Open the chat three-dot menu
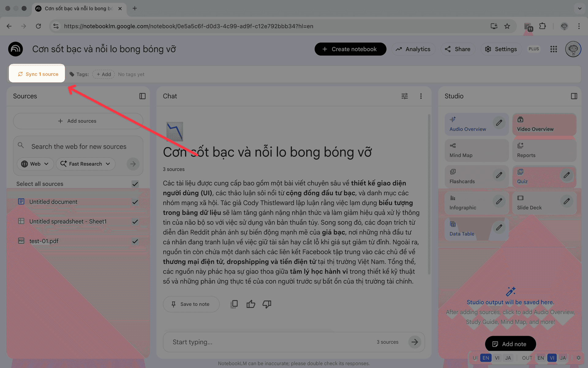 pos(421,96)
